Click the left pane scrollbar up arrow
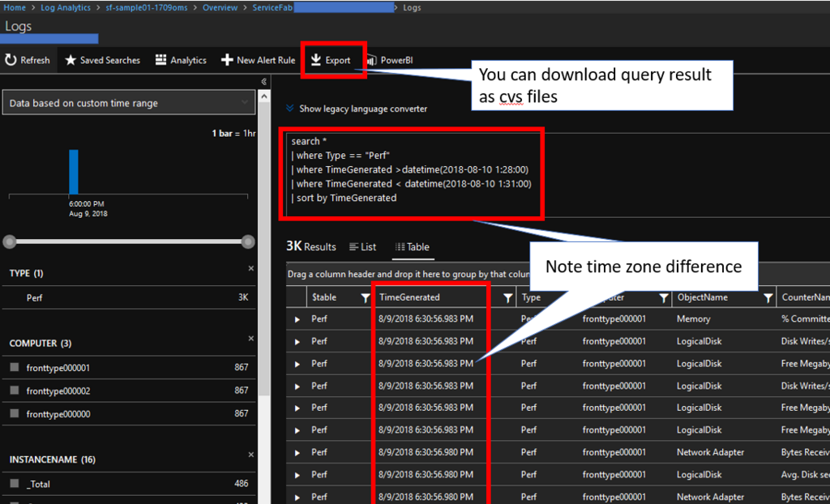The width and height of the screenshot is (830, 504). [264, 97]
